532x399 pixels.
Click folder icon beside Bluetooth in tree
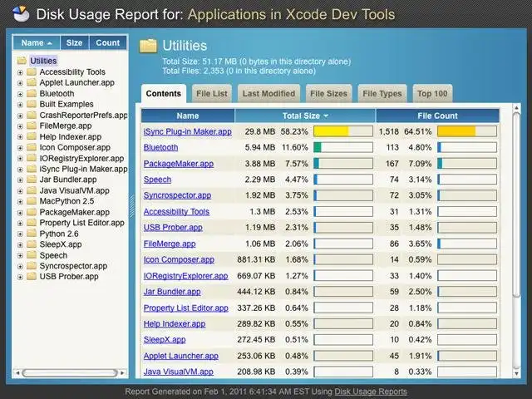[x=32, y=93]
